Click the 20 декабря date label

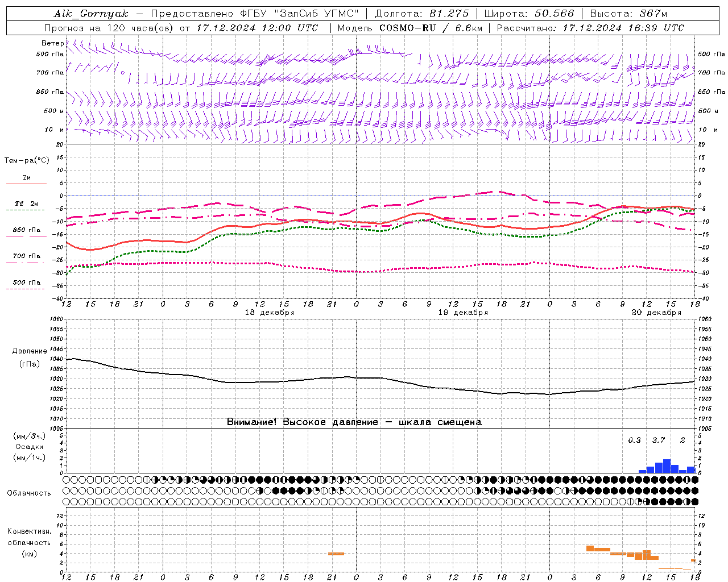(656, 313)
